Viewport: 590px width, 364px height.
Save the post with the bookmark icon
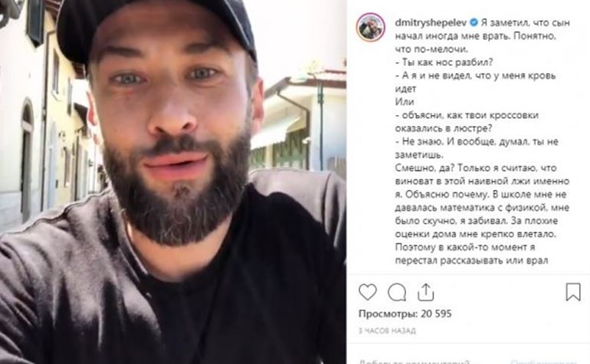point(573,292)
